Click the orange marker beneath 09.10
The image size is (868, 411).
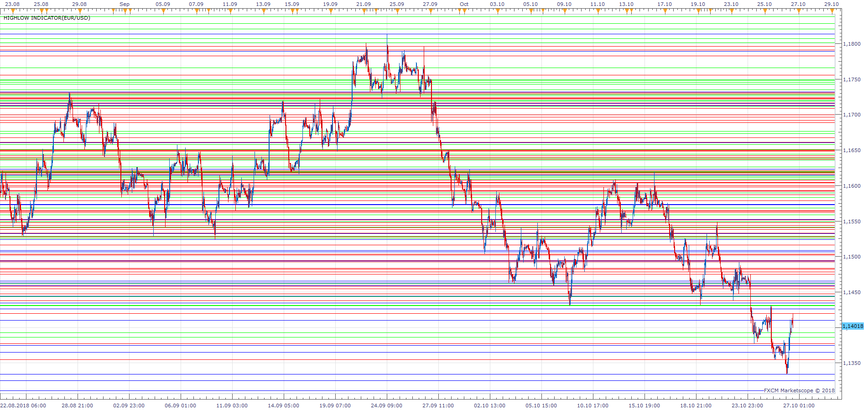(565, 11)
